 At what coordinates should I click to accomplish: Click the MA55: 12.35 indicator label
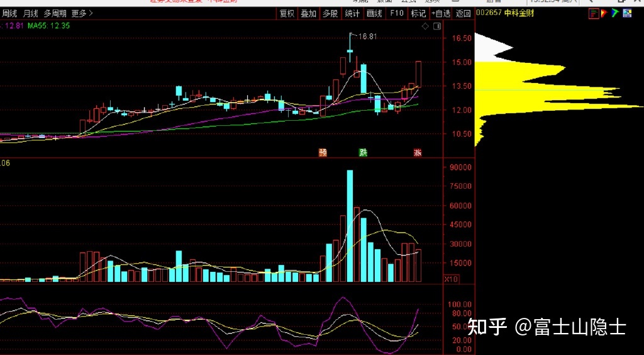tap(48, 26)
